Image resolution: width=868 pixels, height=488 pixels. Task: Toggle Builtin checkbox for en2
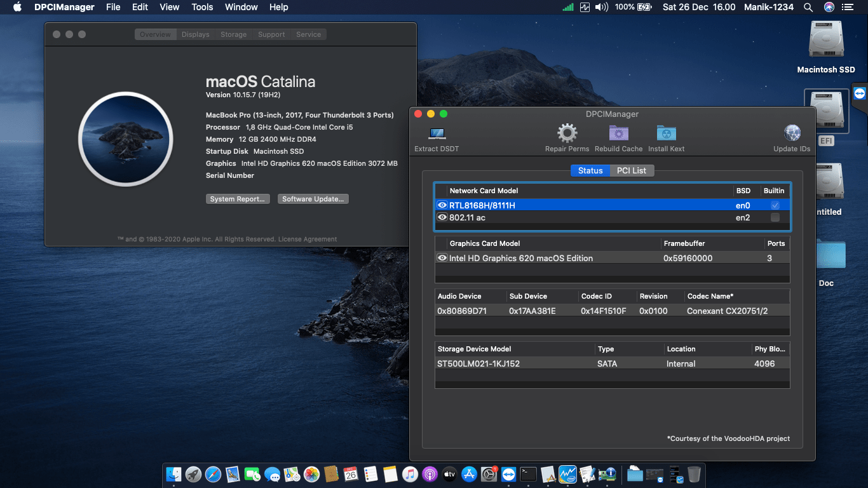tap(775, 217)
